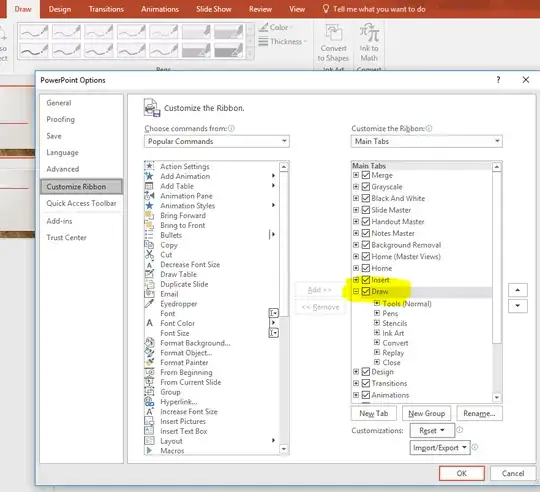Open the pen Color picker in ribbon
Viewport: 540px width, 492px height.
pyautogui.click(x=275, y=27)
